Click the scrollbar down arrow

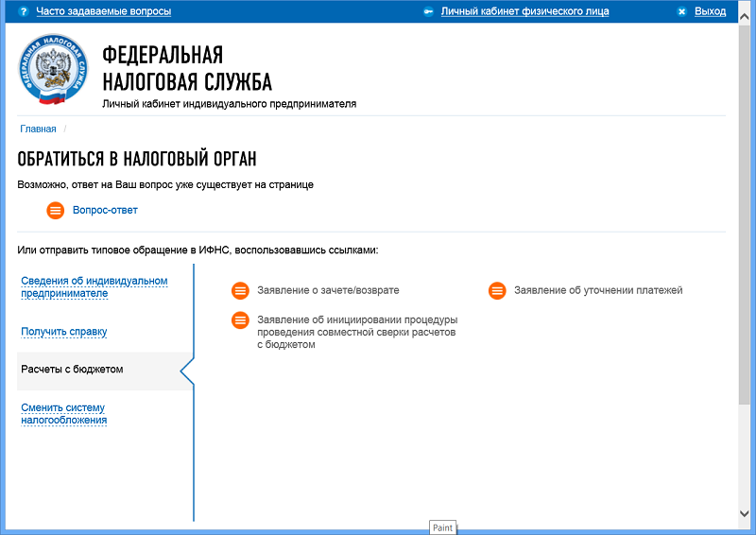tap(745, 514)
